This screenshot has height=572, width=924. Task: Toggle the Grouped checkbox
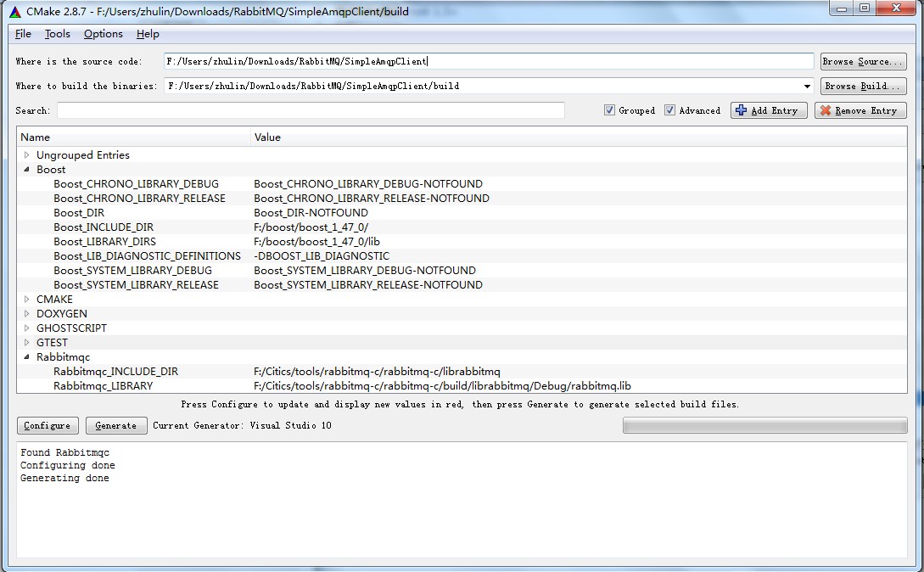click(609, 110)
